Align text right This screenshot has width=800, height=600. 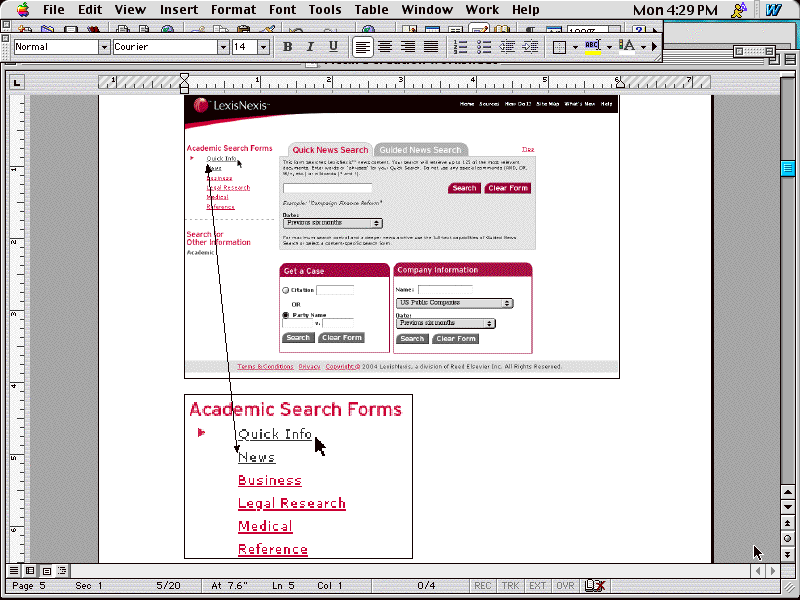408,47
